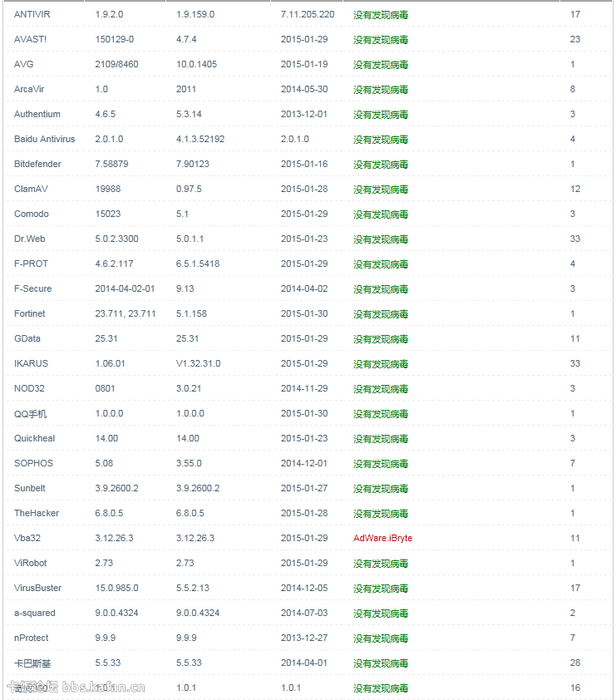Select AVG date 2015-01-19

click(x=304, y=64)
